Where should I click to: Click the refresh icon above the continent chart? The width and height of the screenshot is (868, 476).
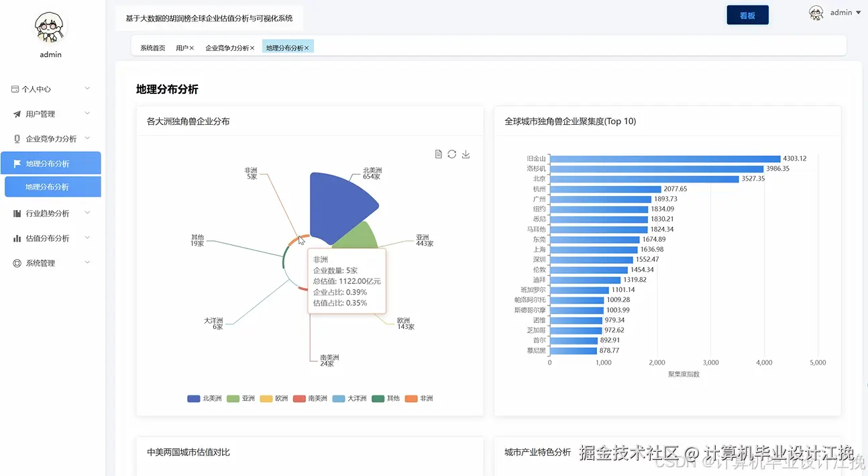(x=451, y=154)
